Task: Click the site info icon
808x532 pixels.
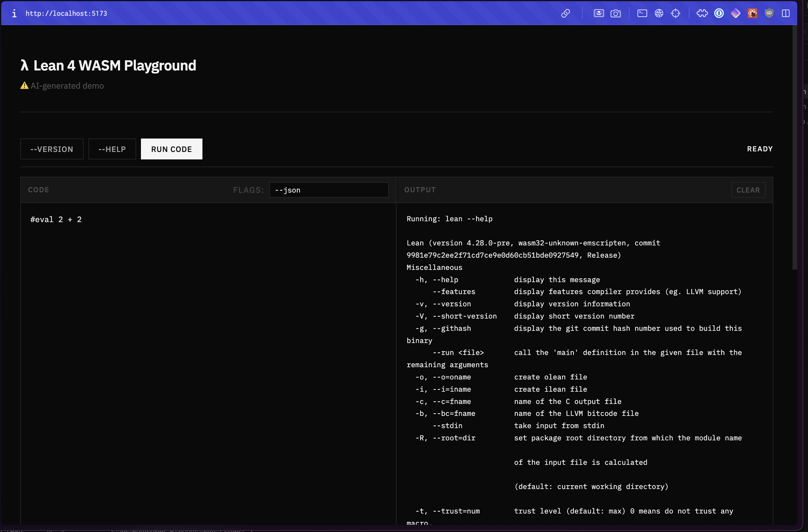Action: pyautogui.click(x=14, y=13)
